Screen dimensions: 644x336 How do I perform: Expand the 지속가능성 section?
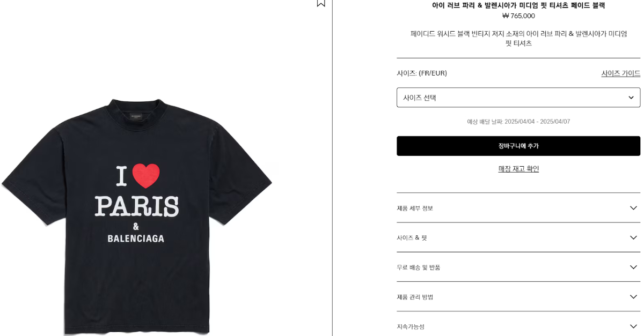pyautogui.click(x=518, y=326)
